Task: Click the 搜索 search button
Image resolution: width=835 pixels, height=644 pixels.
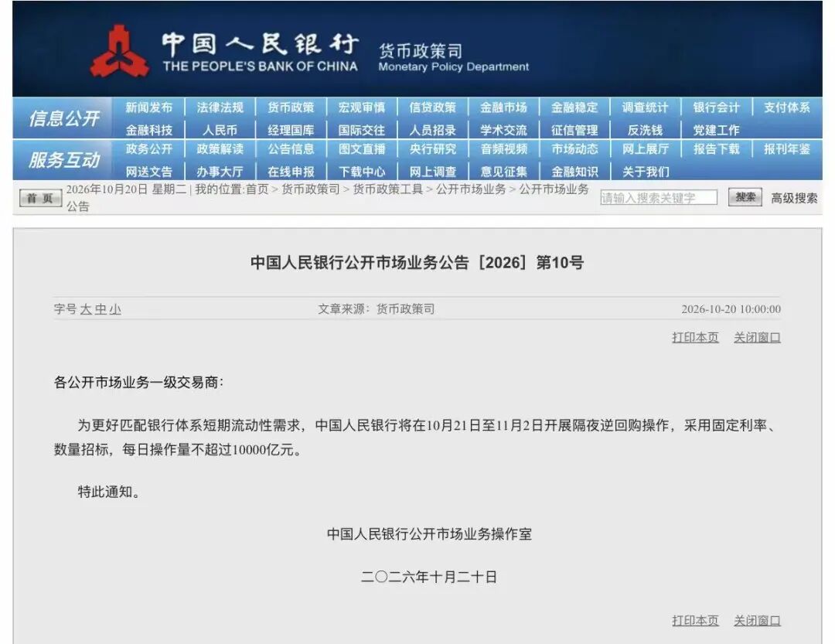Action: [x=745, y=197]
